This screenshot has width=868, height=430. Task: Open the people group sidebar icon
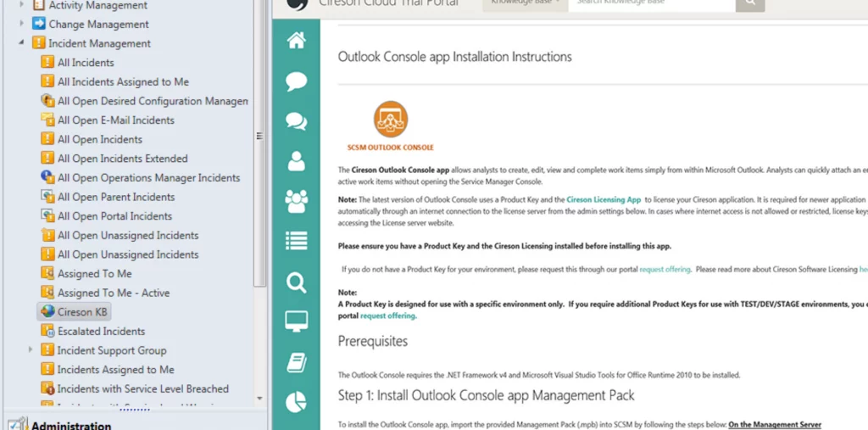click(296, 201)
